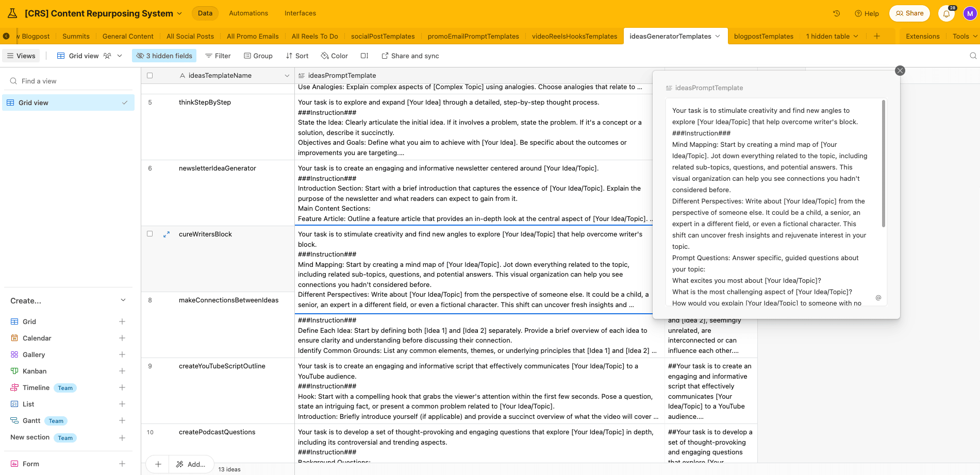Open the Automations tab
The image size is (980, 475).
point(248,13)
